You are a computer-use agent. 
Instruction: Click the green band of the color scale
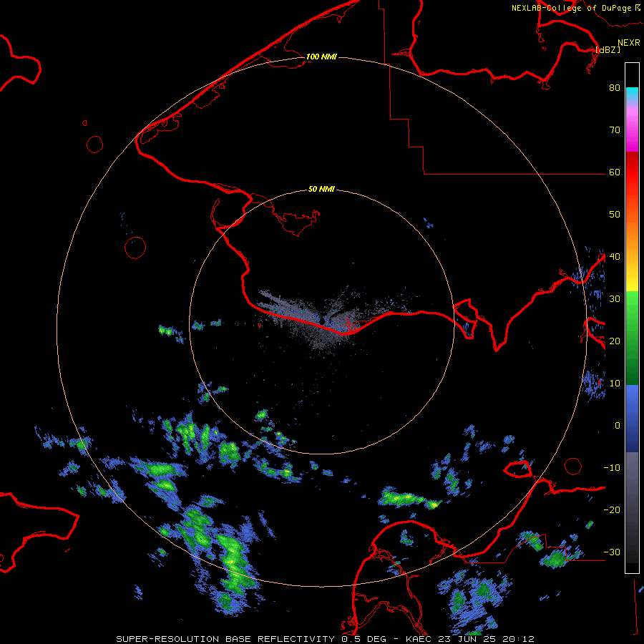(632, 338)
